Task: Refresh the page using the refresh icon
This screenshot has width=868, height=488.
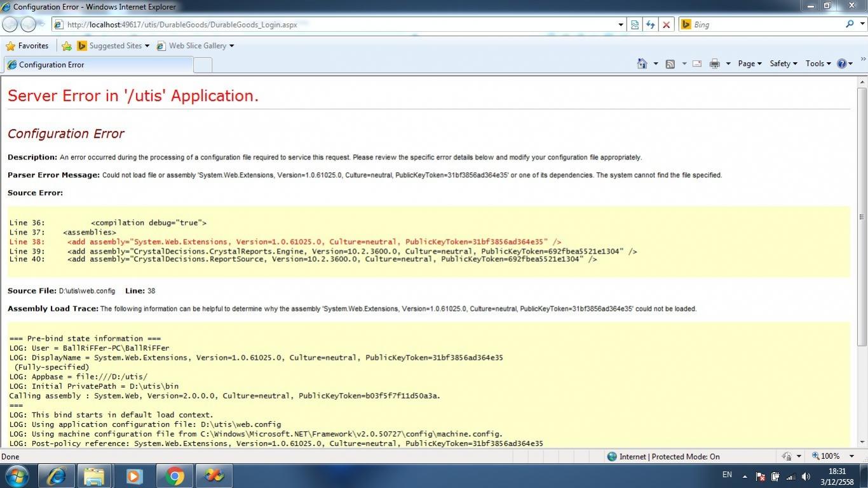Action: coord(650,24)
